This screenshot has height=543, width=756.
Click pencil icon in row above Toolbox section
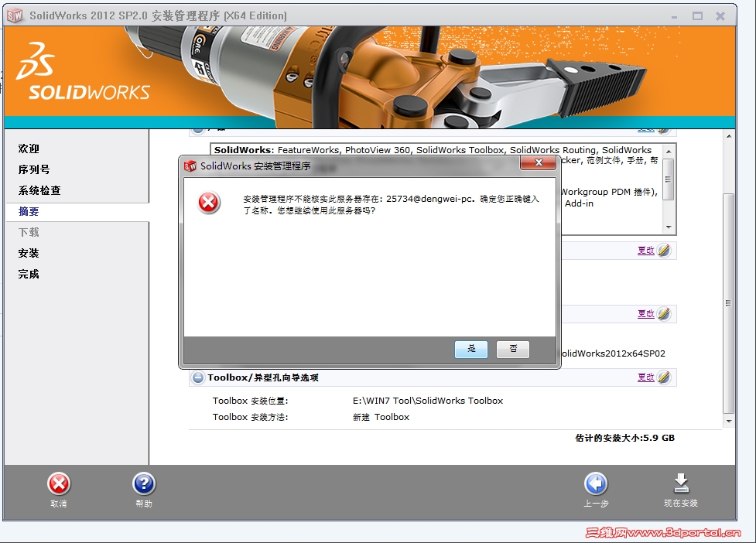pyautogui.click(x=664, y=314)
